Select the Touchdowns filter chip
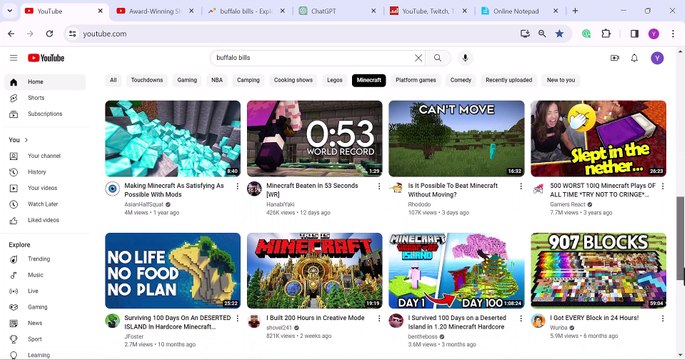The image size is (685, 360). click(147, 80)
